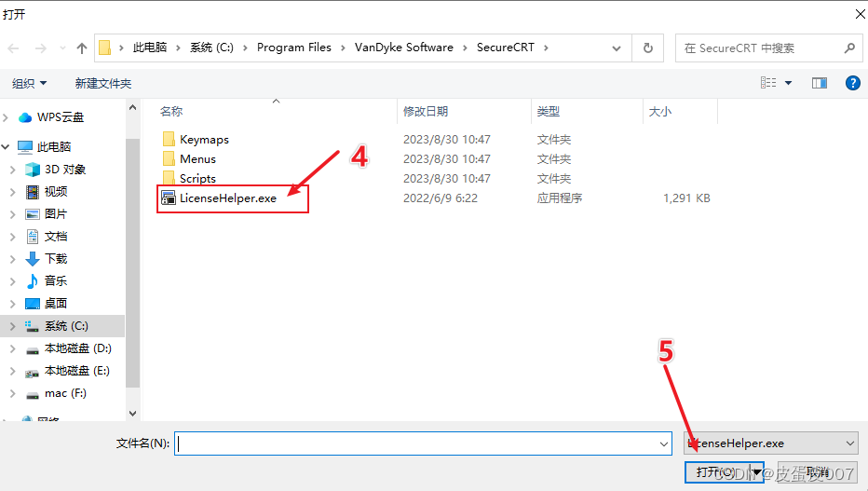
Task: Select 系统 (C:) drive in sidebar
Action: pos(66,326)
